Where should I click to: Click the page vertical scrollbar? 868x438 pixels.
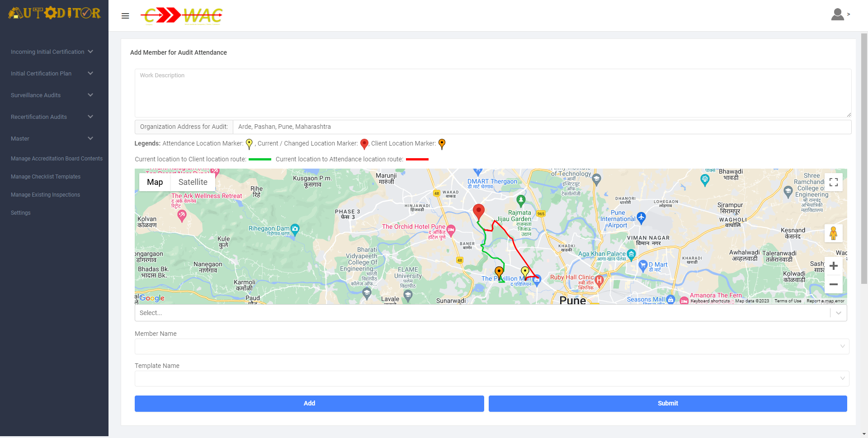point(864,158)
